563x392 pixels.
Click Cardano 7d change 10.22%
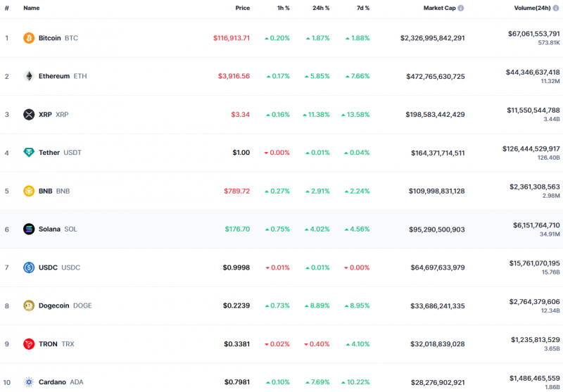(355, 382)
